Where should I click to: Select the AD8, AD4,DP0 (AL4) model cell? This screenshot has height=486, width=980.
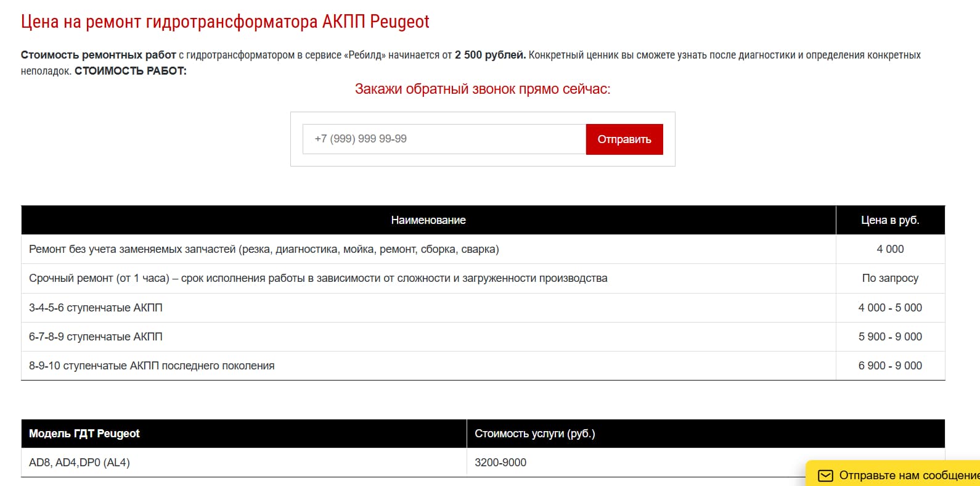click(244, 463)
